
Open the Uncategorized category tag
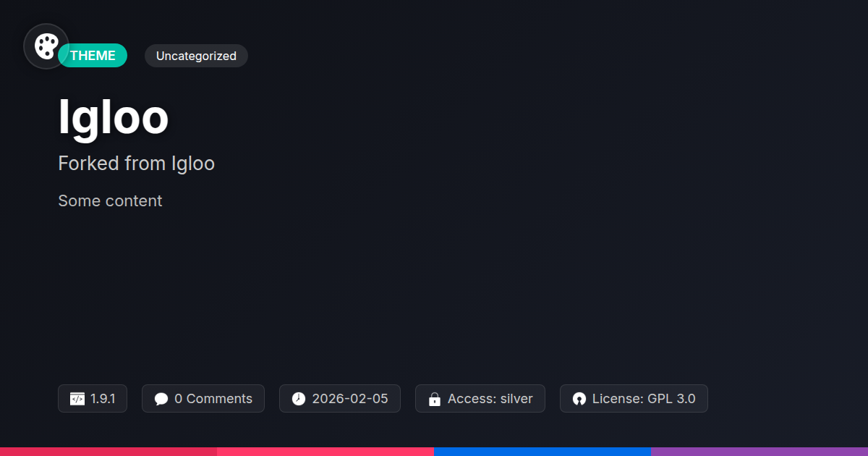(196, 56)
